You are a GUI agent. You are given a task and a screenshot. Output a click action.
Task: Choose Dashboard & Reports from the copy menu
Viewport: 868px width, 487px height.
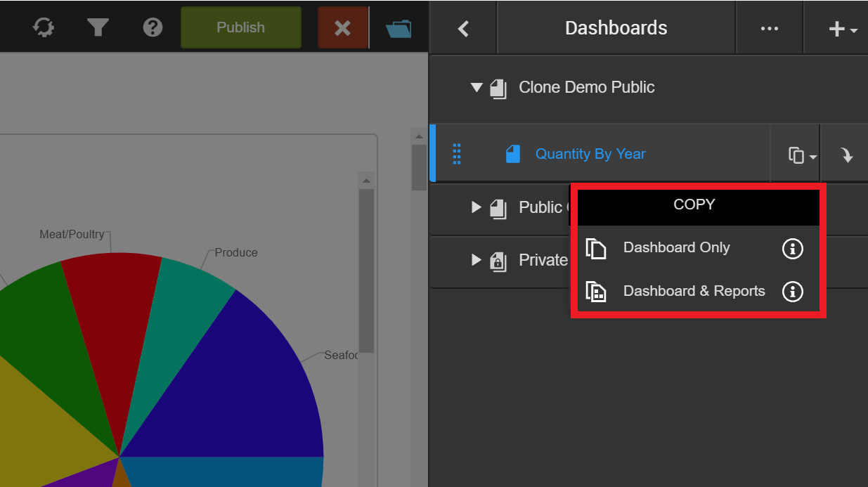[x=694, y=292]
